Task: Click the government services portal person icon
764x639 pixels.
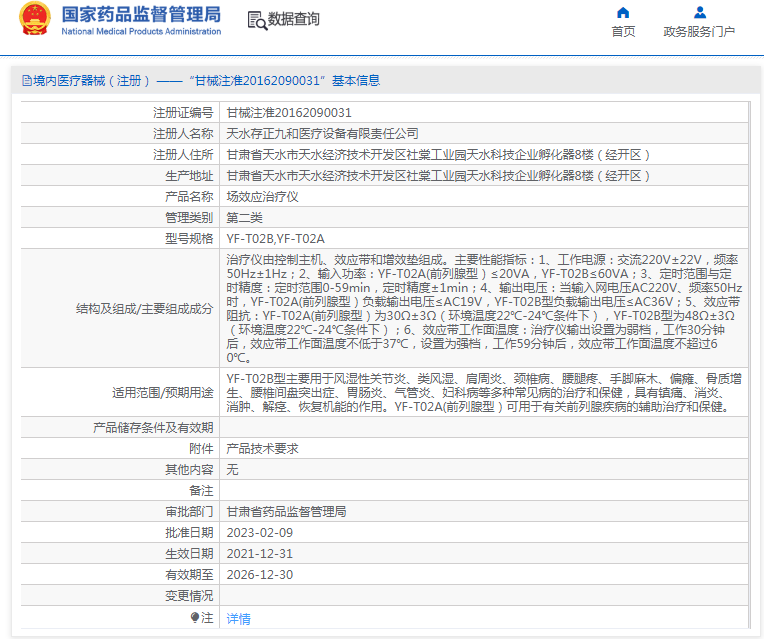Action: (700, 12)
